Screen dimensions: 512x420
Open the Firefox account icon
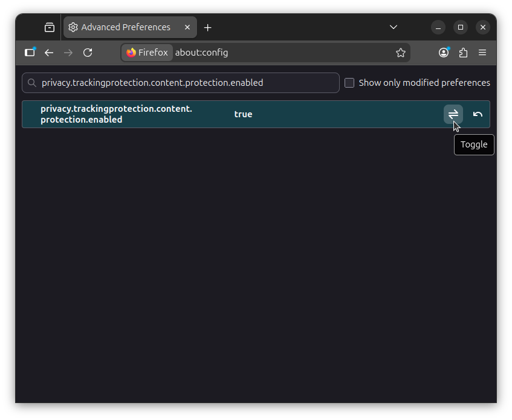point(444,53)
